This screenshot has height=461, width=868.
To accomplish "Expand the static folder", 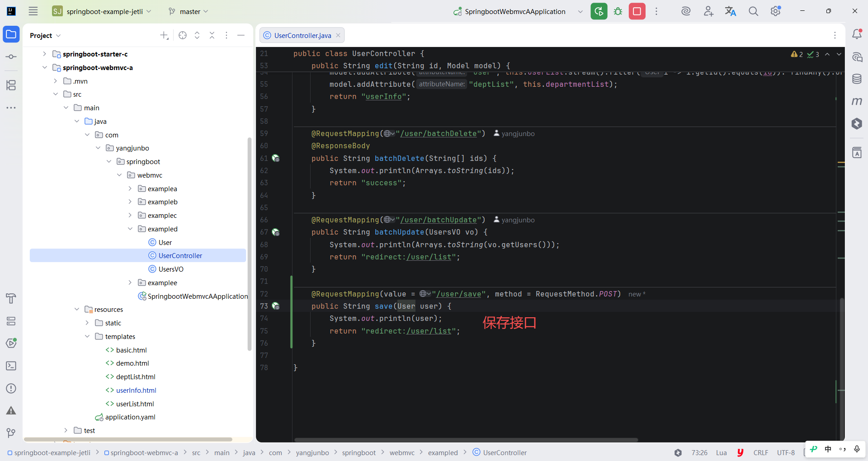I will [x=87, y=323].
